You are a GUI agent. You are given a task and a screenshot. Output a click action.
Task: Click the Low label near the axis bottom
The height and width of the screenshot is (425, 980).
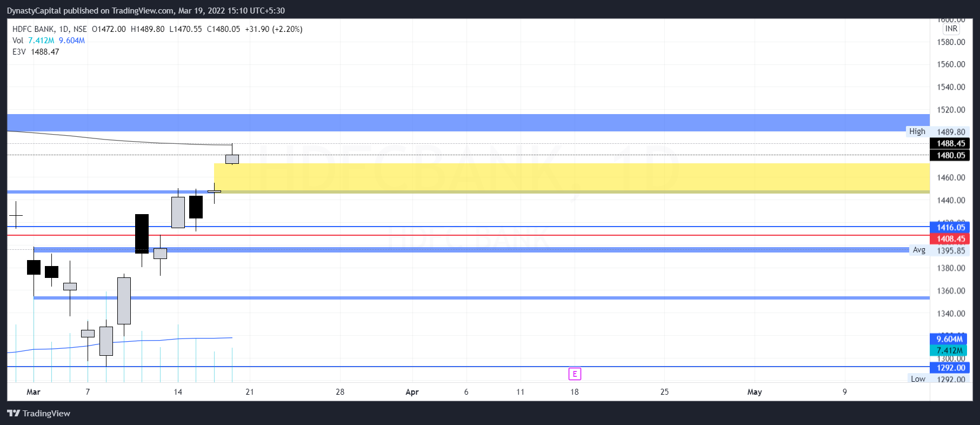918,379
